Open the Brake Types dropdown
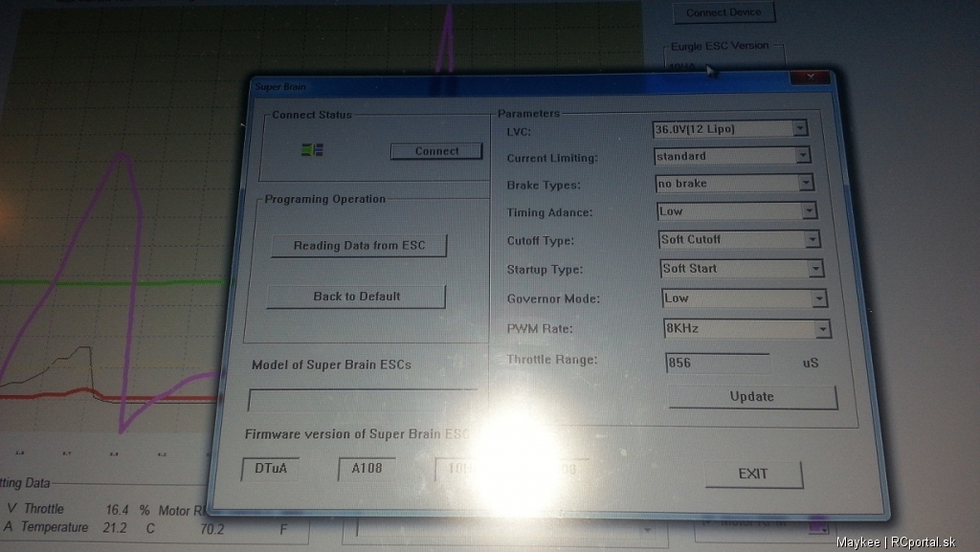980x552 pixels. pos(806,183)
